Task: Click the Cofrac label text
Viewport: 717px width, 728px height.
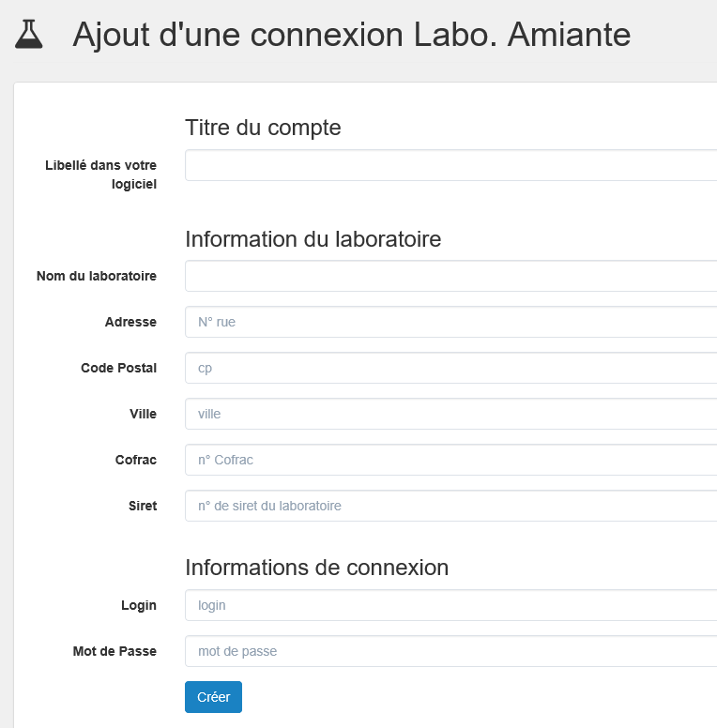Action: tap(136, 460)
